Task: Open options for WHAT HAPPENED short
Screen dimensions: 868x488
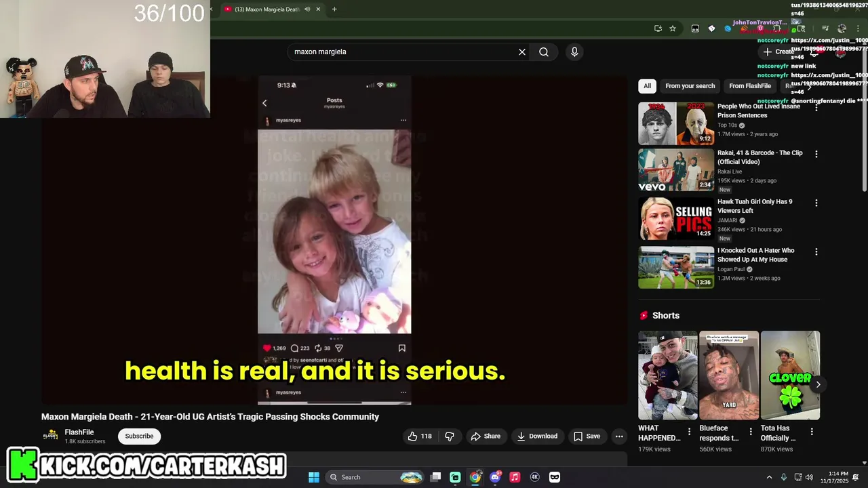Action: point(689,432)
